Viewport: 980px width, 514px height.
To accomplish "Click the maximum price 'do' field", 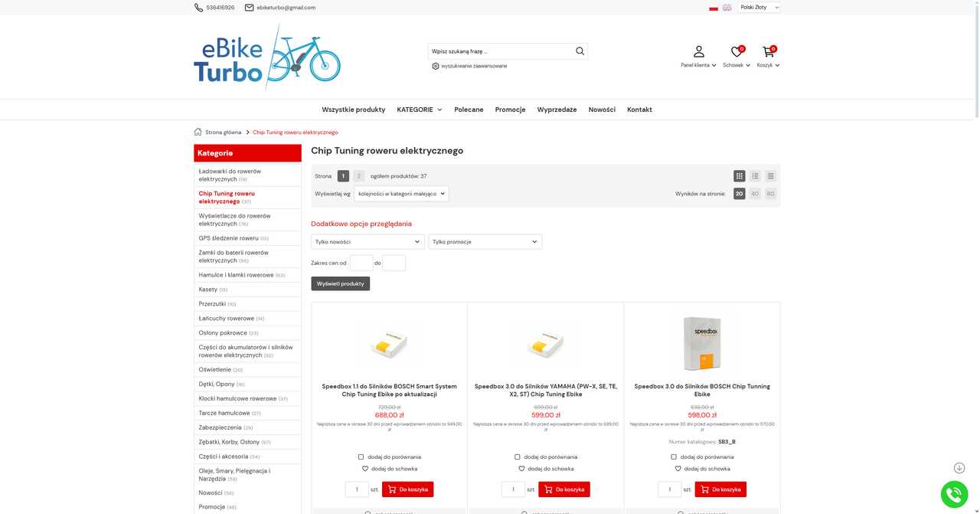I will 394,263.
